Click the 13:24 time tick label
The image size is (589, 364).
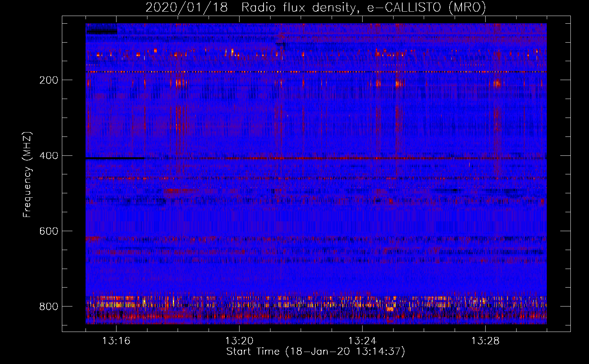pyautogui.click(x=363, y=341)
